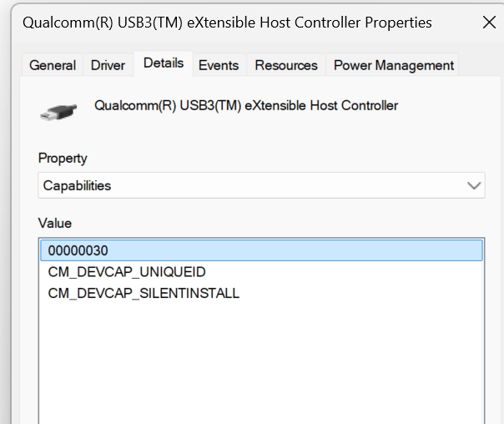The height and width of the screenshot is (424, 504).
Task: Click the Capabilities text in dropdown
Action: pos(77,186)
